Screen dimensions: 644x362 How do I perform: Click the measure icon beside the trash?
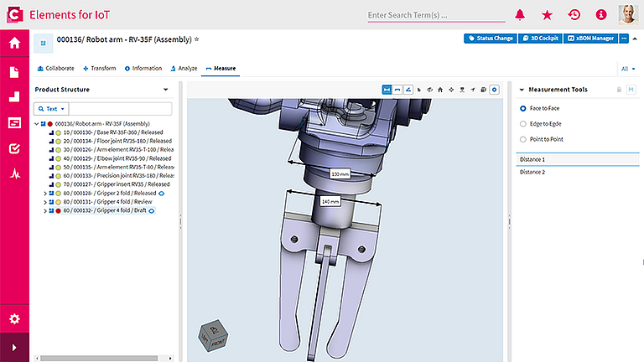pyautogui.click(x=631, y=90)
